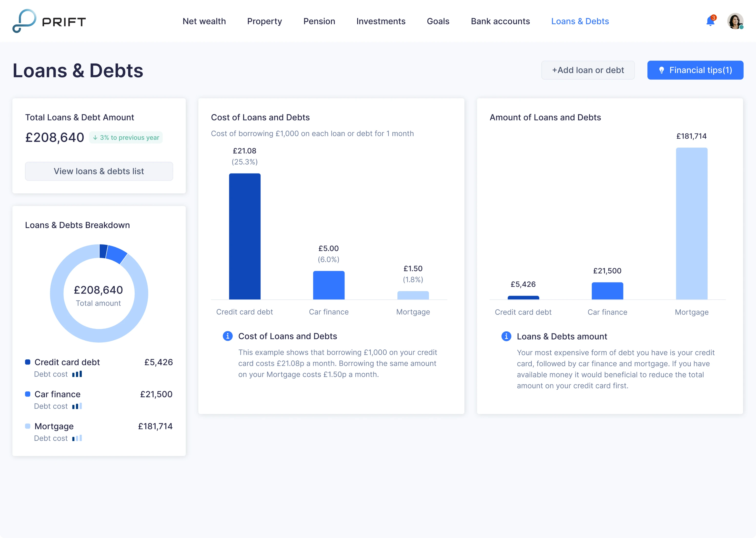Navigate to Bank accounts
Viewport: 756px width, 538px height.
click(x=500, y=21)
